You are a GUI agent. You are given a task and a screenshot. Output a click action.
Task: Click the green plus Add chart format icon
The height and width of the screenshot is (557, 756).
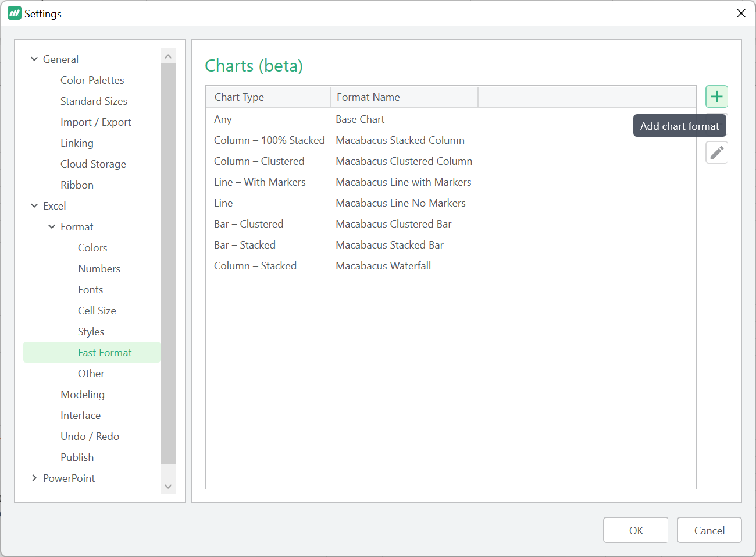pos(716,97)
